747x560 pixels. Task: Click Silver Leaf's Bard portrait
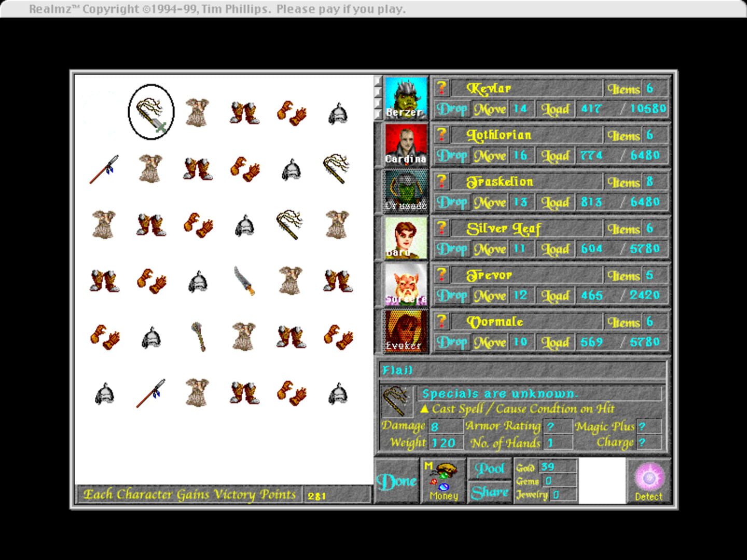tap(406, 238)
